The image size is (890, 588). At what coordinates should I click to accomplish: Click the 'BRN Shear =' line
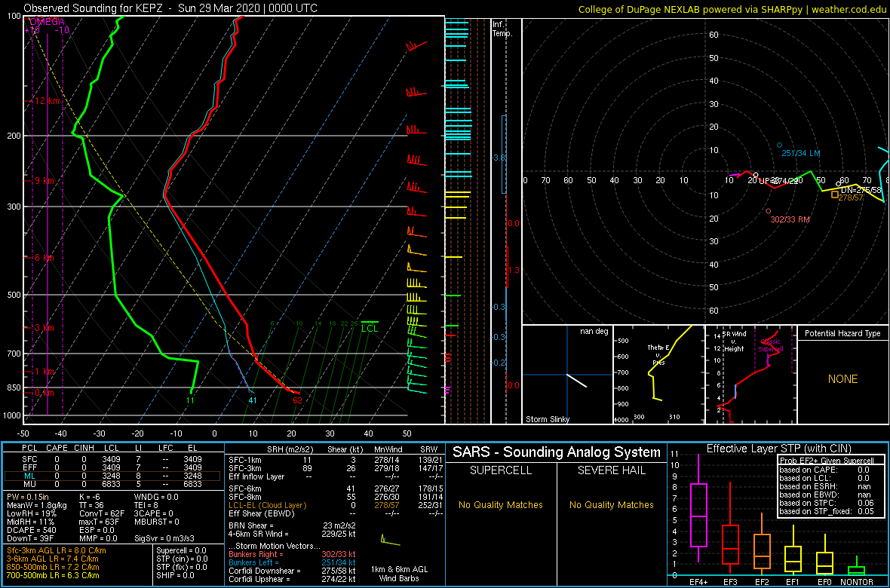pyautogui.click(x=292, y=525)
